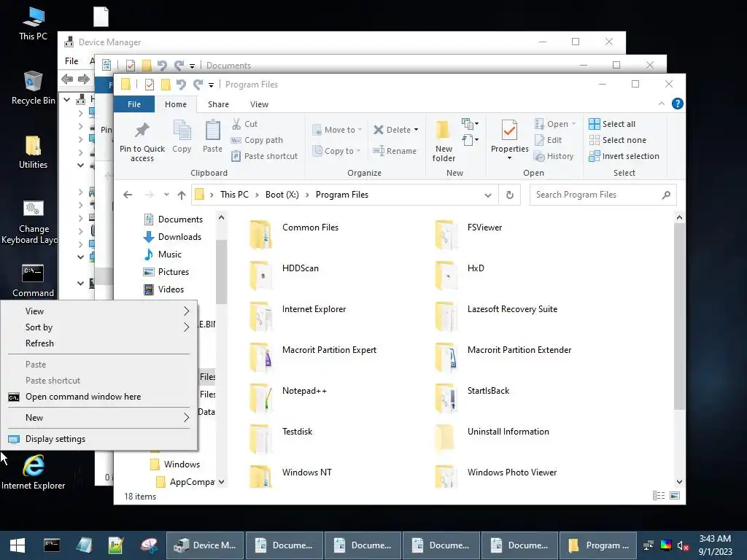Select the Windows folder tree item
747x560 pixels.
(175, 464)
